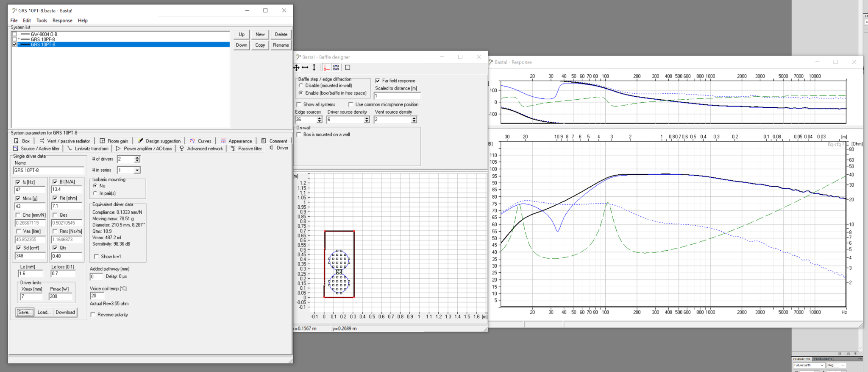Open the Edit menu
Viewport: 868px width, 372px height.
point(27,20)
